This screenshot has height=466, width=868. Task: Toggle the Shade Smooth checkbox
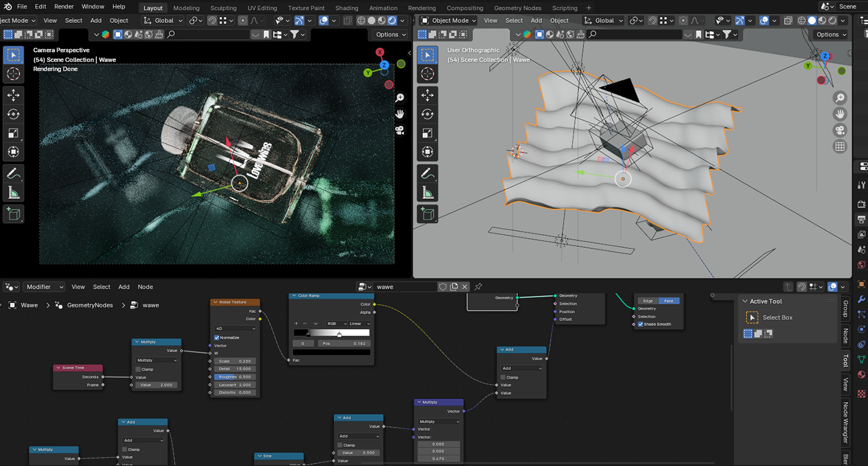pos(640,324)
